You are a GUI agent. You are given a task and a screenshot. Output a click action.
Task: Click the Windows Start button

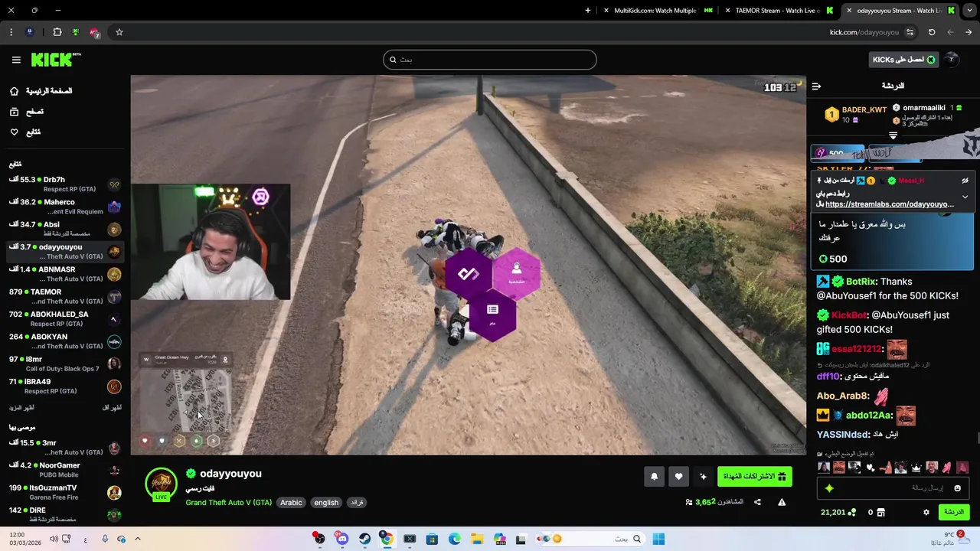tap(658, 539)
